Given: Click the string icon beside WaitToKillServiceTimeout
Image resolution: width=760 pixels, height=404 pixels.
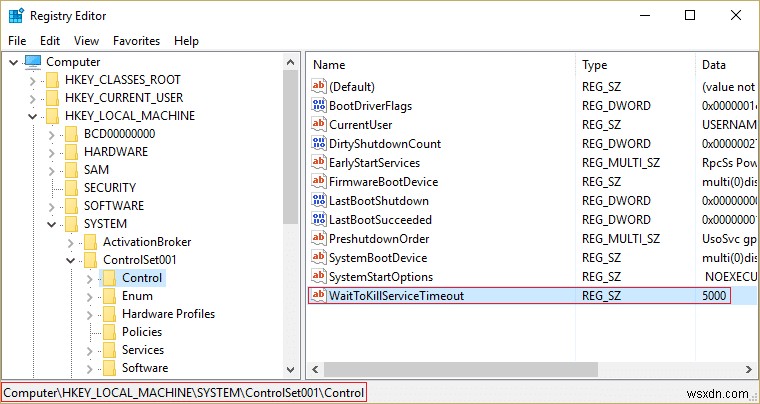Looking at the screenshot, I should 319,295.
